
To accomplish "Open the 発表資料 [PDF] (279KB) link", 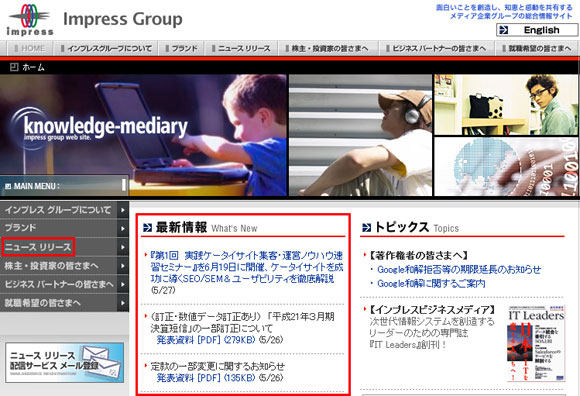I will click(x=206, y=339).
